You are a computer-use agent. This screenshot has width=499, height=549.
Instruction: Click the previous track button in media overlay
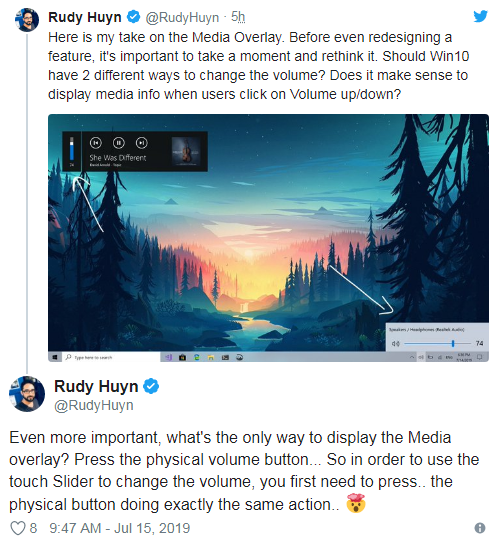click(96, 143)
